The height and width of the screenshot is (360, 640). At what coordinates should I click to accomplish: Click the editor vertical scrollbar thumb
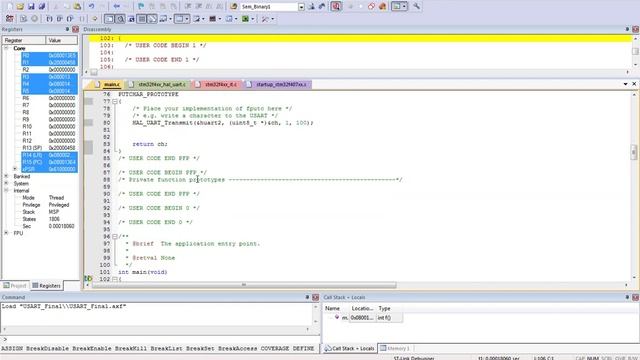(633, 152)
